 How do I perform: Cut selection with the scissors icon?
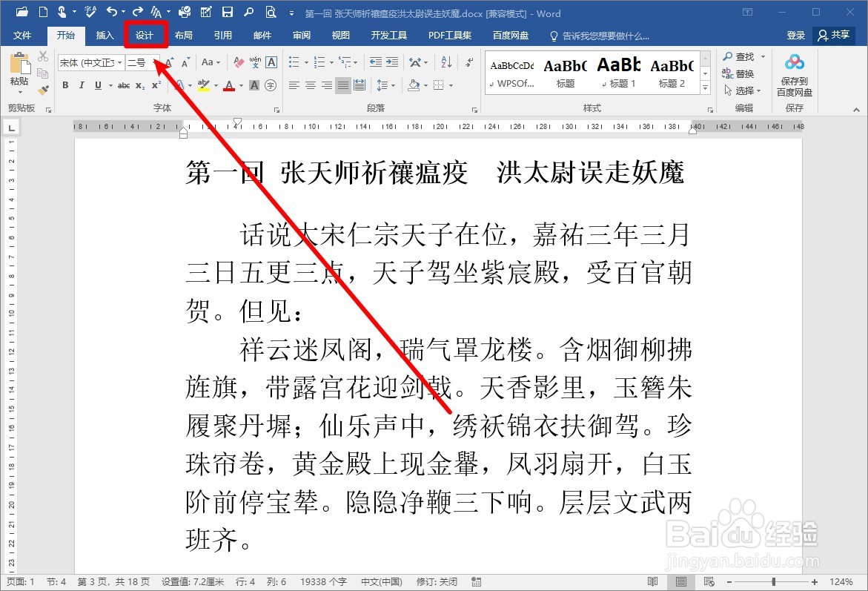43,56
